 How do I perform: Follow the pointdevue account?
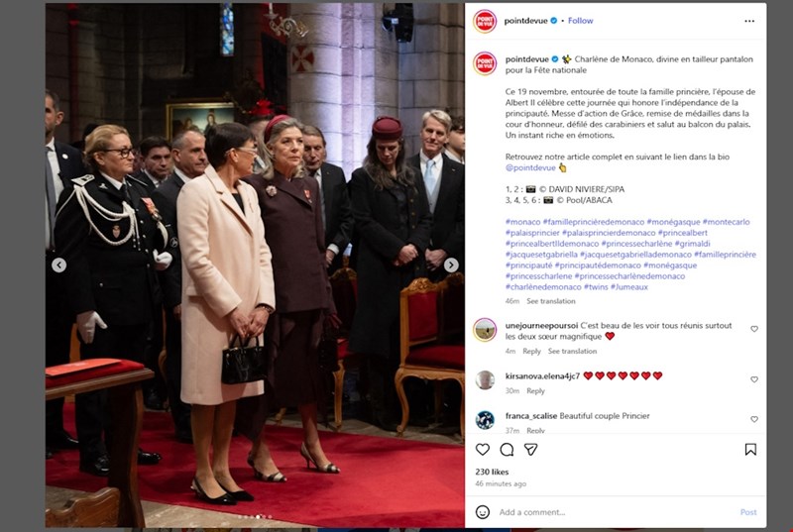click(580, 21)
